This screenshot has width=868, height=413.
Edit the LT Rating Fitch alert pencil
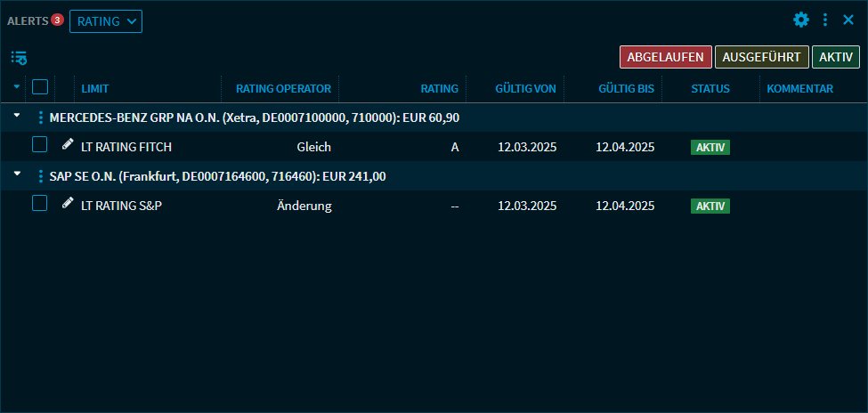tap(68, 144)
